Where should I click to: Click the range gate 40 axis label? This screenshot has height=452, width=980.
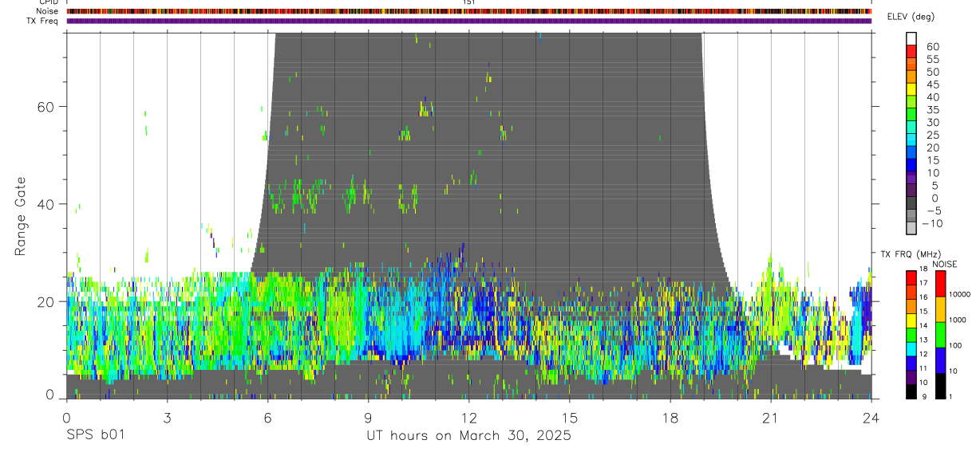pyautogui.click(x=45, y=204)
